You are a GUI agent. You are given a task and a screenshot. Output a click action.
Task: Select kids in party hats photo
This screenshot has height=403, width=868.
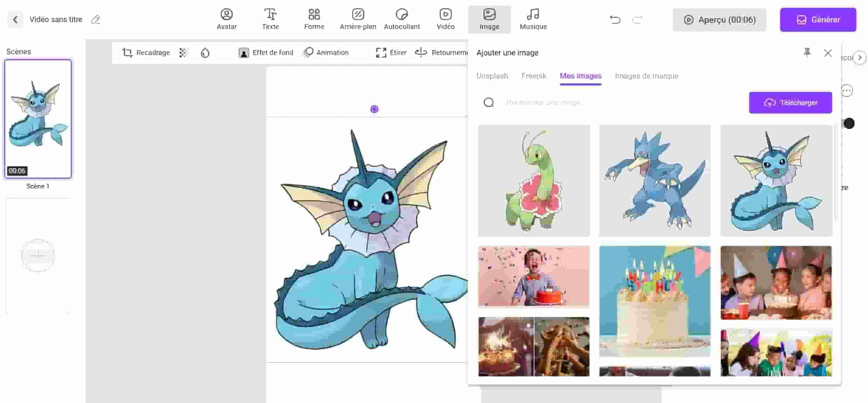(x=776, y=283)
